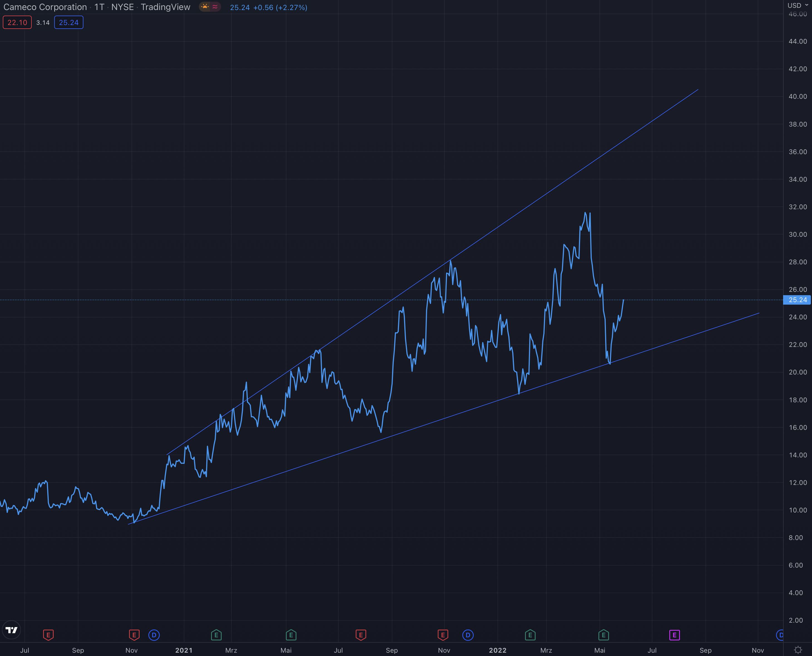Click the 44.00 price axis label
Viewport: 812px width, 656px height.
point(798,41)
